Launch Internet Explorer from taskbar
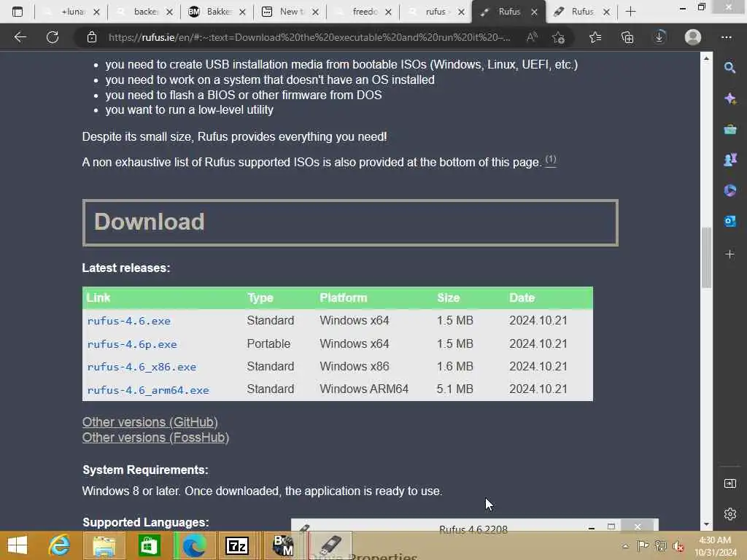 click(60, 545)
